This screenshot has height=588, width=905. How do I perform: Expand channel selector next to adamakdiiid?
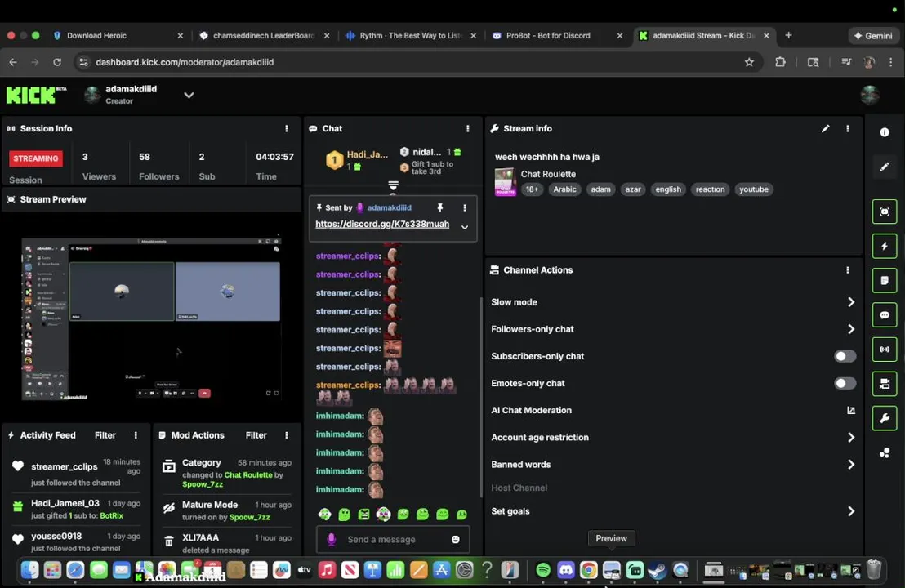[x=189, y=96]
